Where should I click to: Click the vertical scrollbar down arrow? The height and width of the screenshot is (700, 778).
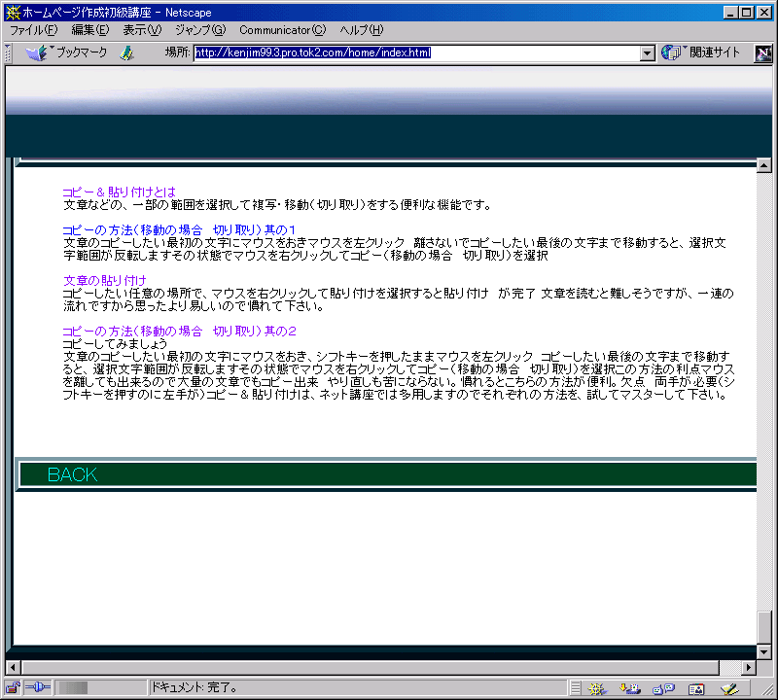coord(764,651)
